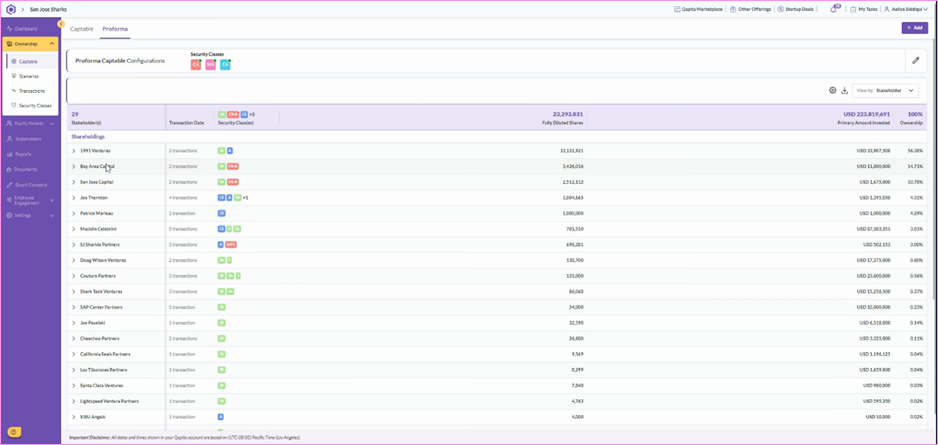Click the Shareholdings section heading
This screenshot has height=445, width=938.
pos(87,136)
